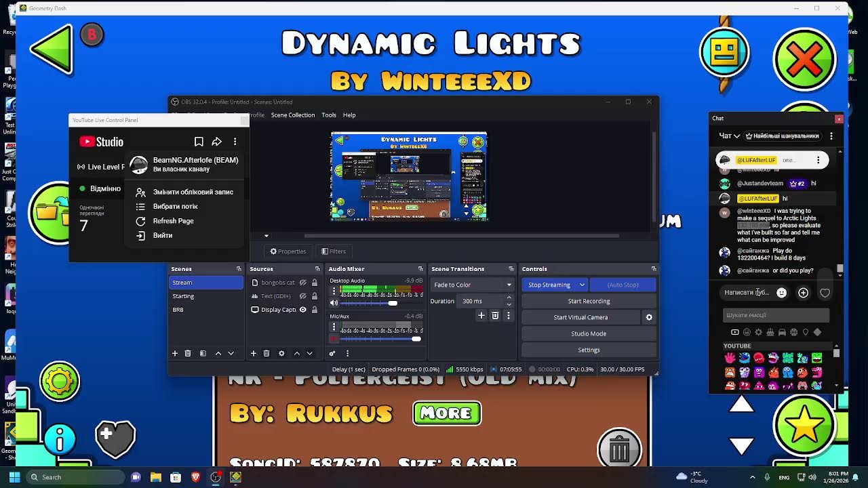This screenshot has width=868, height=488.
Task: Open scene filters icon in Scenes toolbar
Action: (203, 353)
